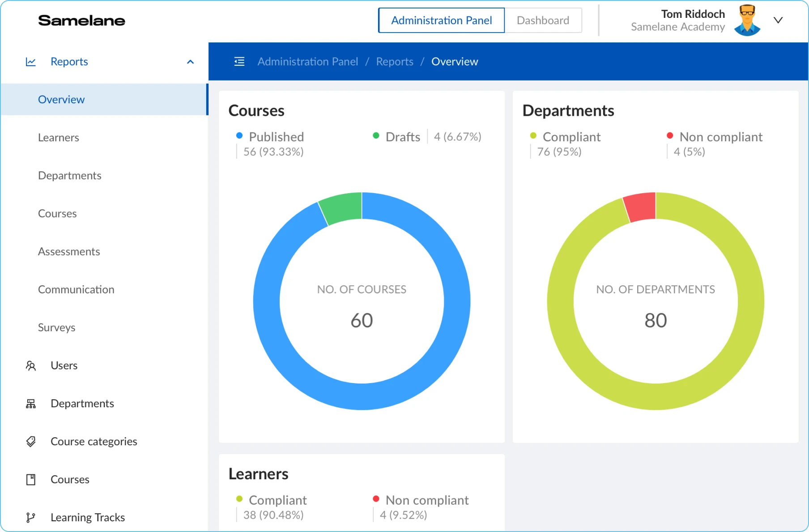This screenshot has width=809, height=532.
Task: Toggle the sidebar menu collapse icon
Action: point(239,62)
